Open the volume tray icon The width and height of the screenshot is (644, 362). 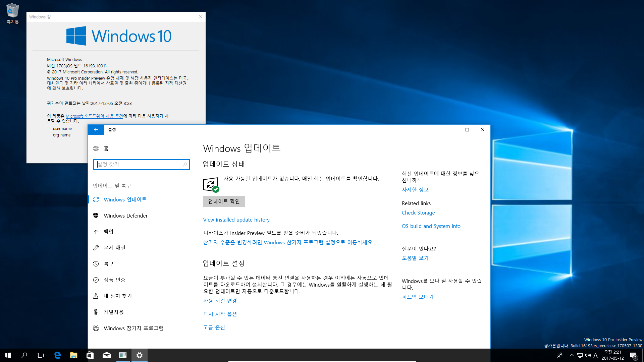coord(588,355)
